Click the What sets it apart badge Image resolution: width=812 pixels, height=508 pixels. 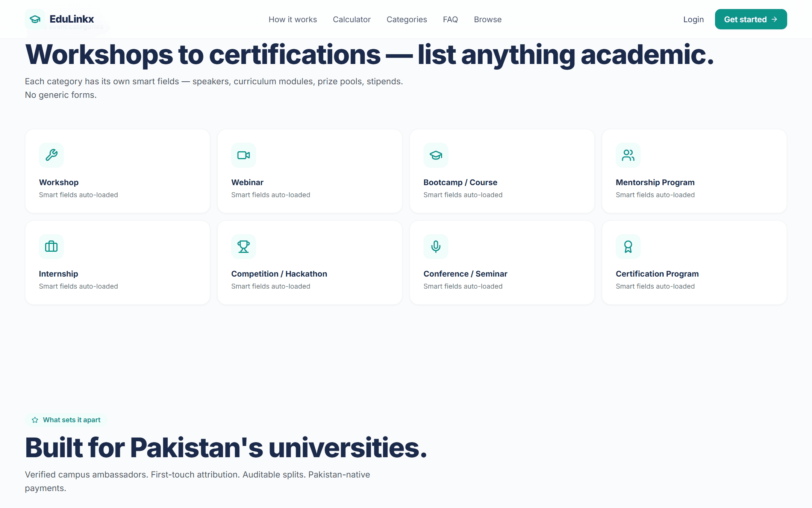[66, 420]
